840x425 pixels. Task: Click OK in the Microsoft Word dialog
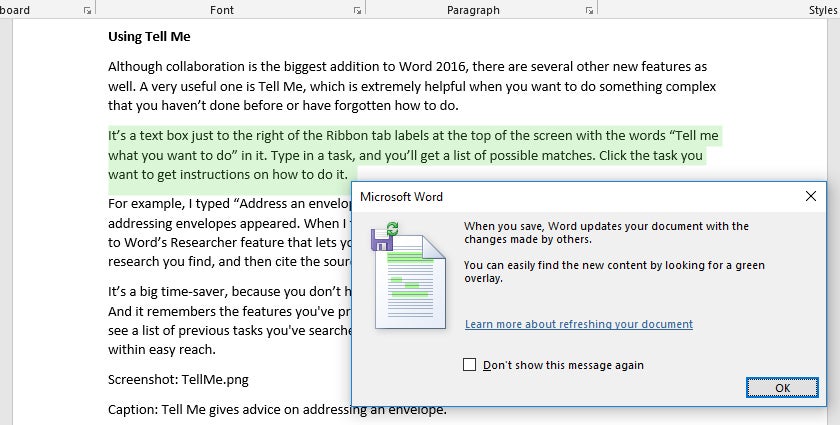click(782, 387)
